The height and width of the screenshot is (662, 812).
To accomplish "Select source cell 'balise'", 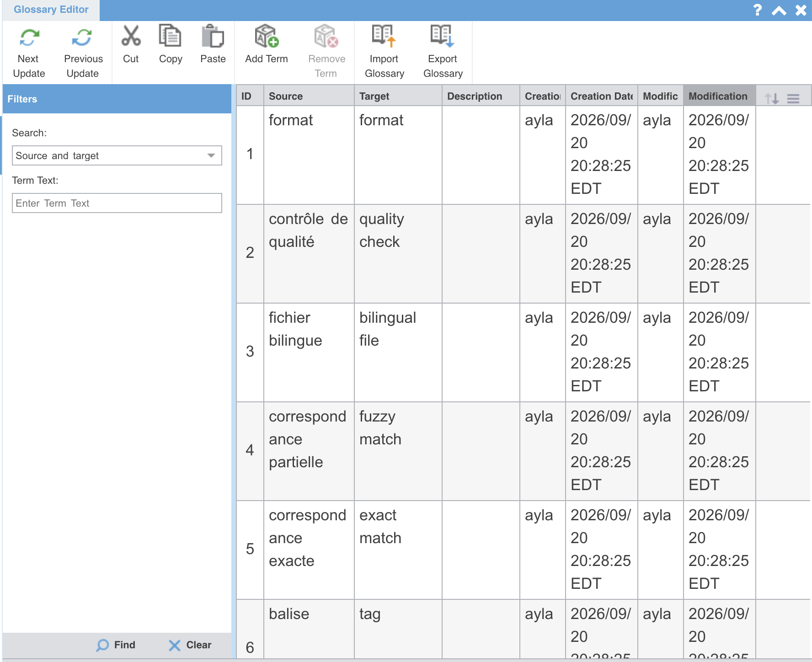I will [309, 629].
